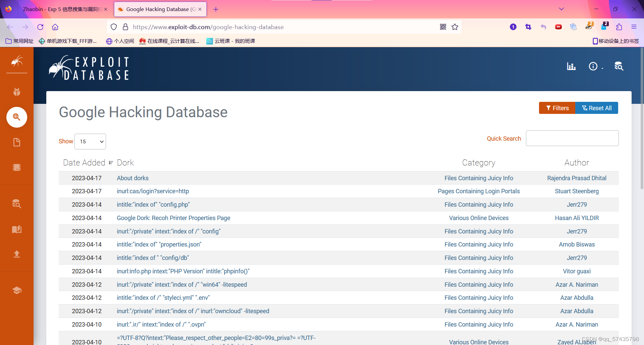The image size is (644, 345).
Task: Go to browser home page
Action: coord(55,27)
